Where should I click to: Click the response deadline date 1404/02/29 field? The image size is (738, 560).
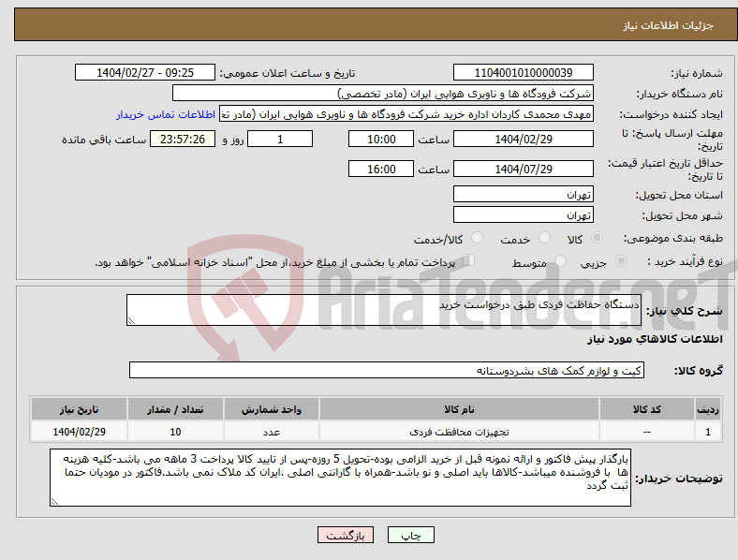point(524,140)
